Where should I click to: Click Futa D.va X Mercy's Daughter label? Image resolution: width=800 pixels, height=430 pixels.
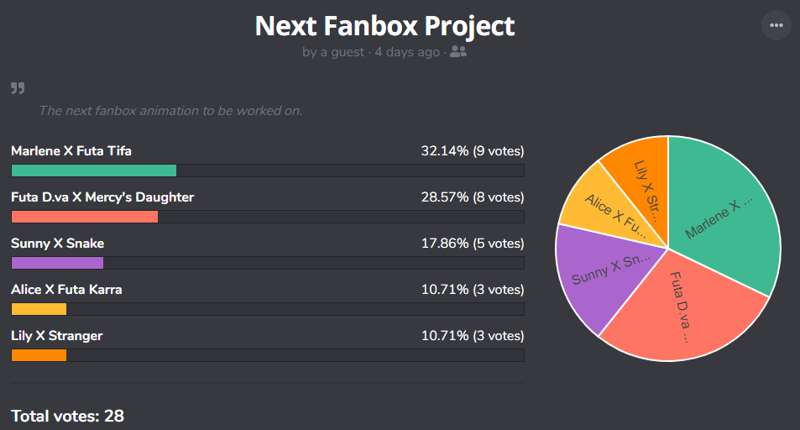click(103, 197)
